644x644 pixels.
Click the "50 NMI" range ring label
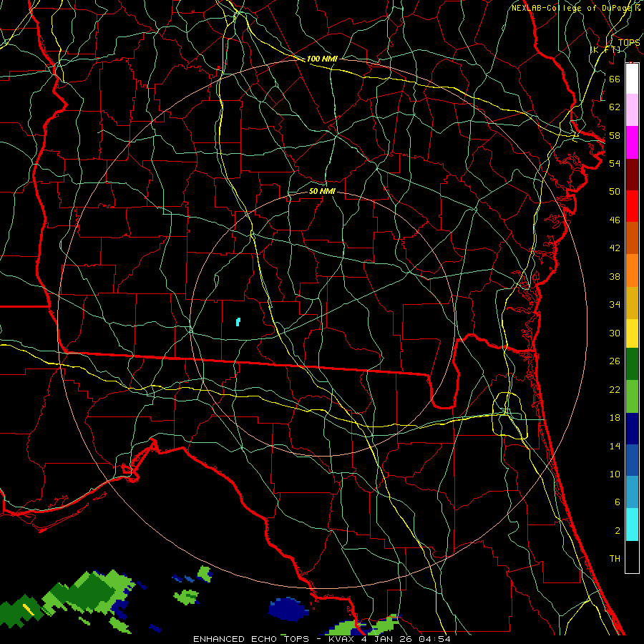click(322, 191)
